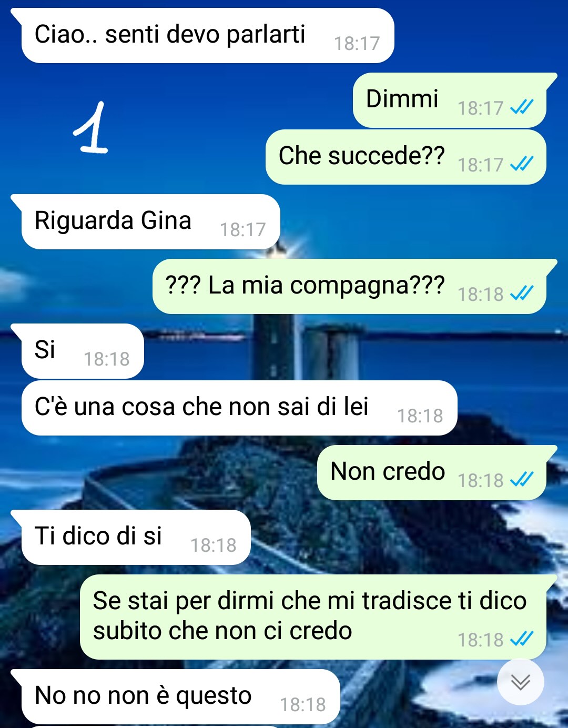Tap the scroll-to-bottom double chevron button
The image size is (568, 728).
click(x=520, y=682)
